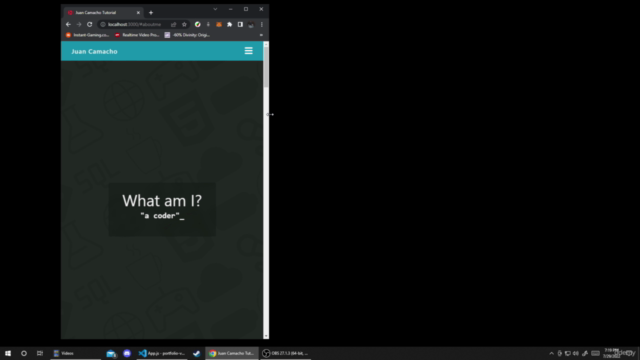Click the "What am I?" heading

click(162, 200)
